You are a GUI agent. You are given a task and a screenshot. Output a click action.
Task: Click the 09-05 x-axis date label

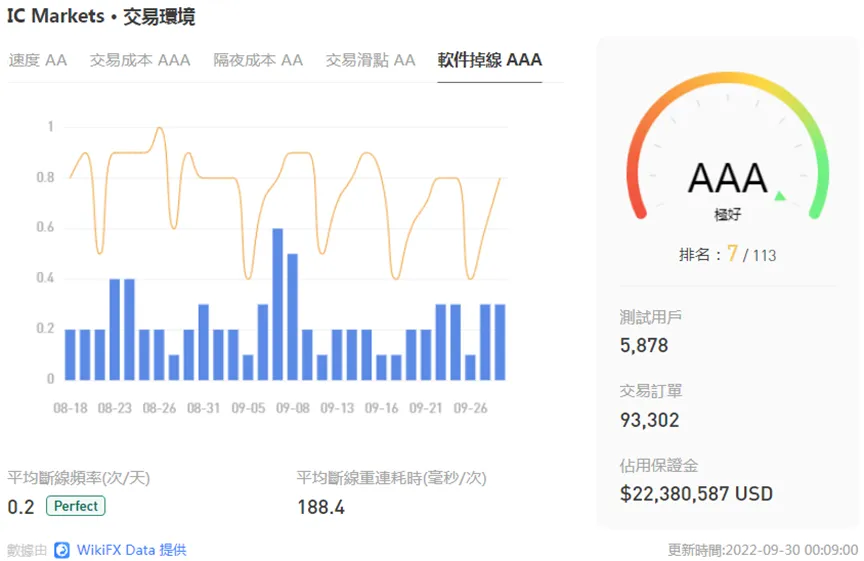point(248,408)
